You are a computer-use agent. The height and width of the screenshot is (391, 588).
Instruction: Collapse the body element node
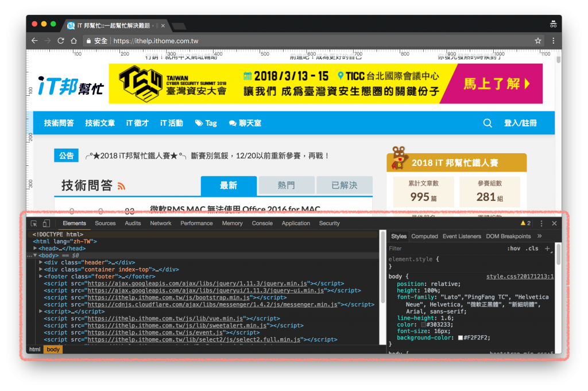pyautogui.click(x=35, y=255)
